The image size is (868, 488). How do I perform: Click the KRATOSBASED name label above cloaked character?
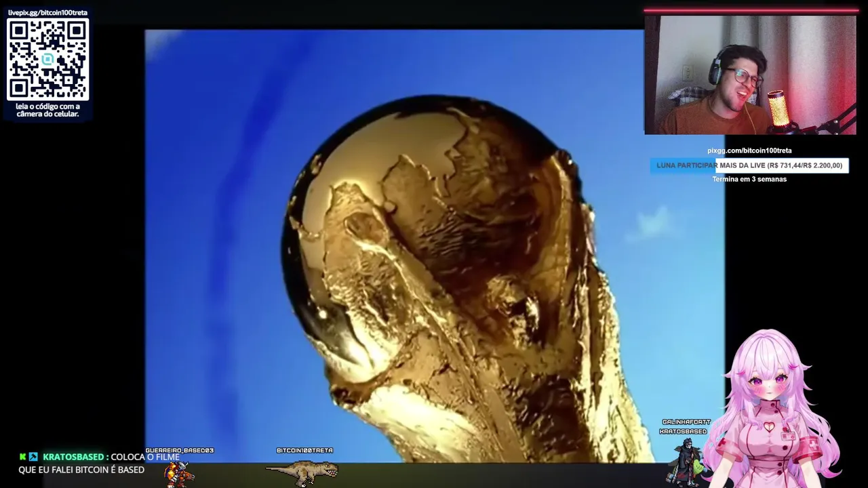[683, 431]
